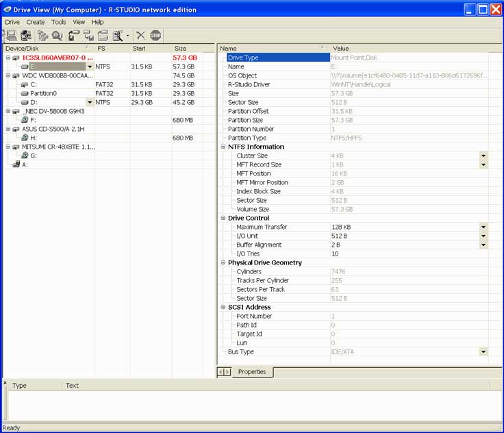Sort by Device/Disk column header
Viewport: 504px width, 433px height.
[x=49, y=49]
